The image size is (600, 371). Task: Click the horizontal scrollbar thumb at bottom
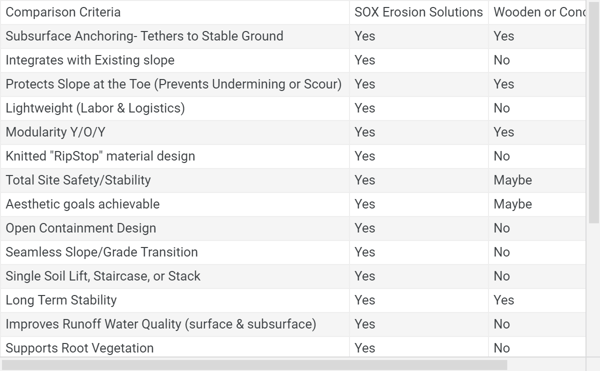coord(254,365)
